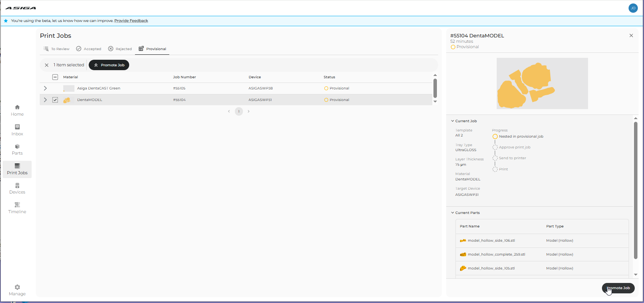Click the Provisional status circle in panel header
Screen dimensions: 644x303
point(453,47)
